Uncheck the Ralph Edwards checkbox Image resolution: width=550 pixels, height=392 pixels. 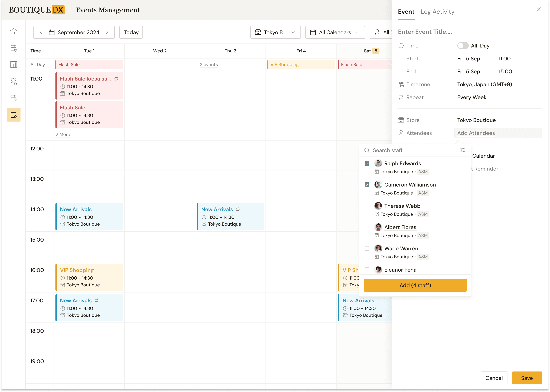367,163
